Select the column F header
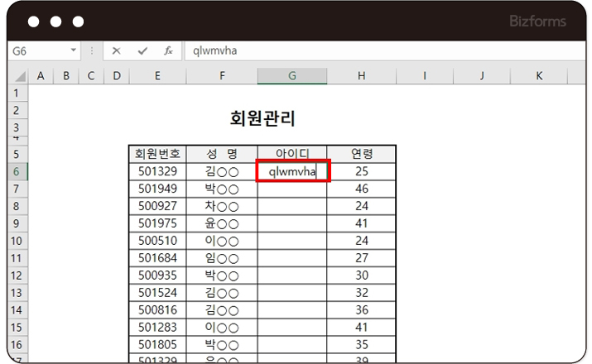592x364 pixels. click(222, 76)
